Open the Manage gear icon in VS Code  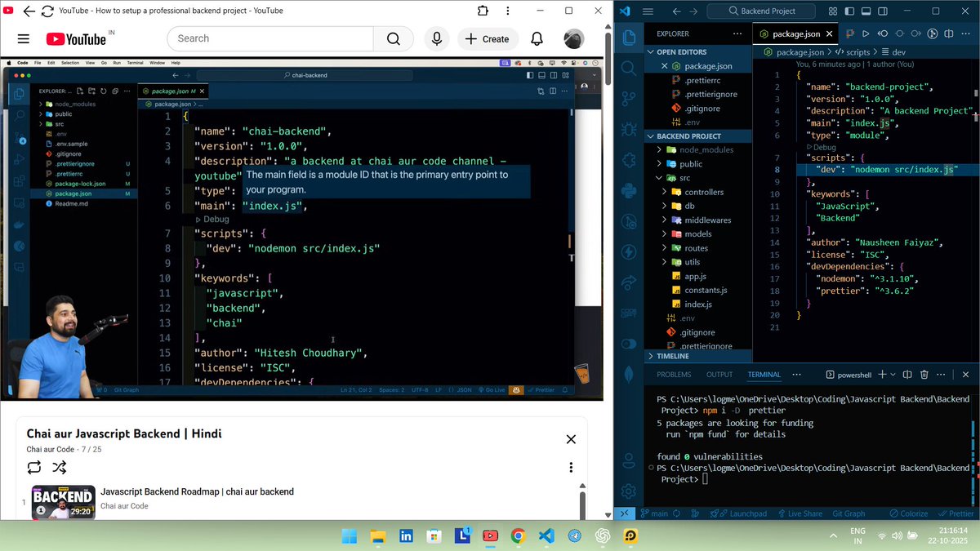click(629, 491)
